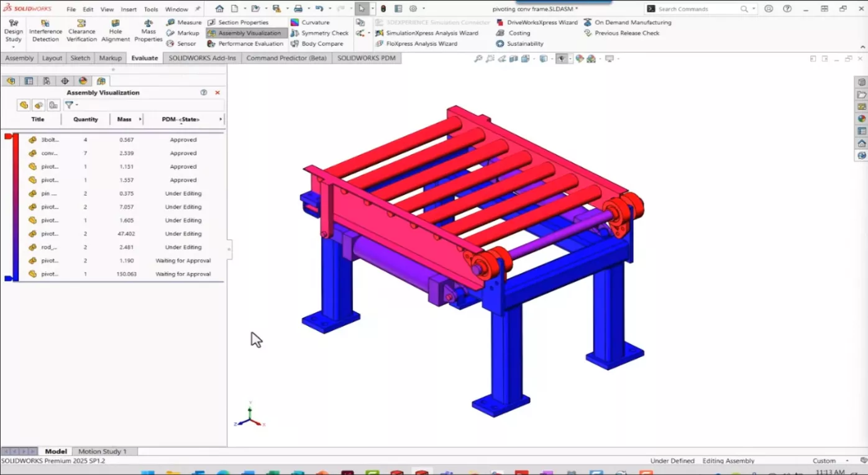Switch to the ConfigurationManager panel tab
The image size is (868, 475).
(x=47, y=81)
